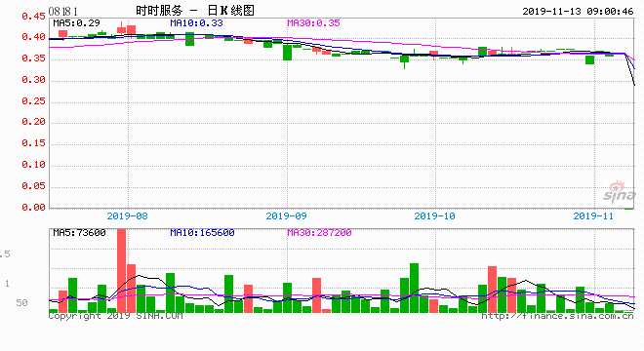Click the 0.20 price axis label

[x=33, y=122]
